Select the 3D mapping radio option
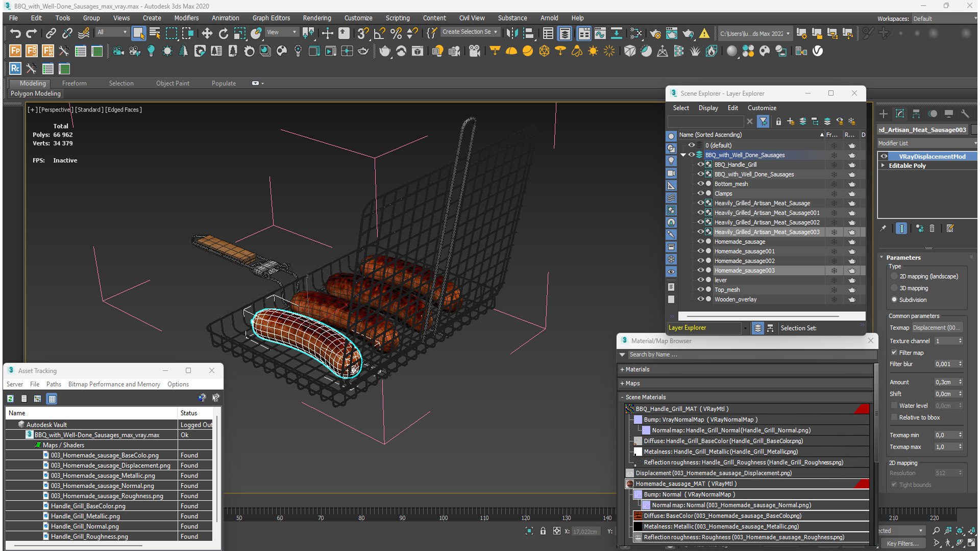The height and width of the screenshot is (551, 980). [x=894, y=288]
